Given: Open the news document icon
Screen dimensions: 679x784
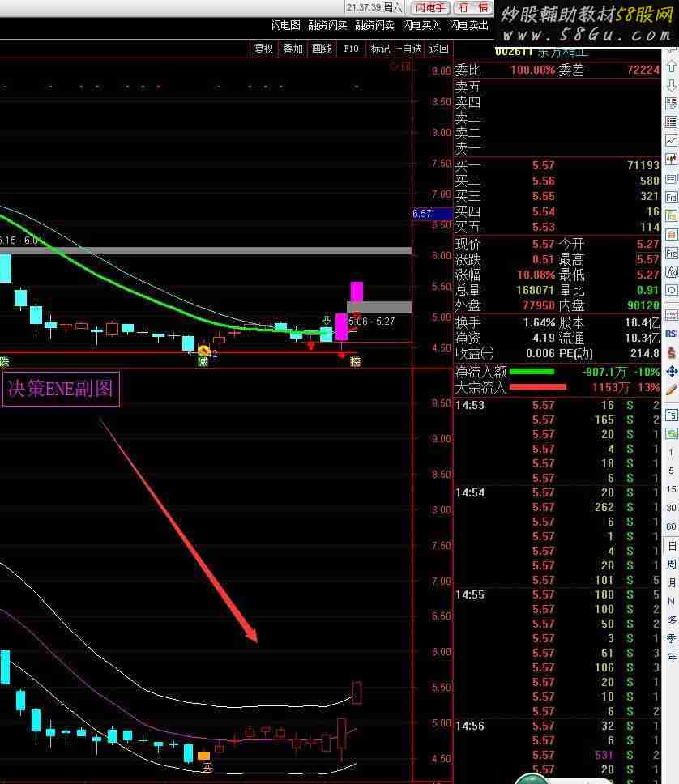Looking at the screenshot, I should [672, 178].
